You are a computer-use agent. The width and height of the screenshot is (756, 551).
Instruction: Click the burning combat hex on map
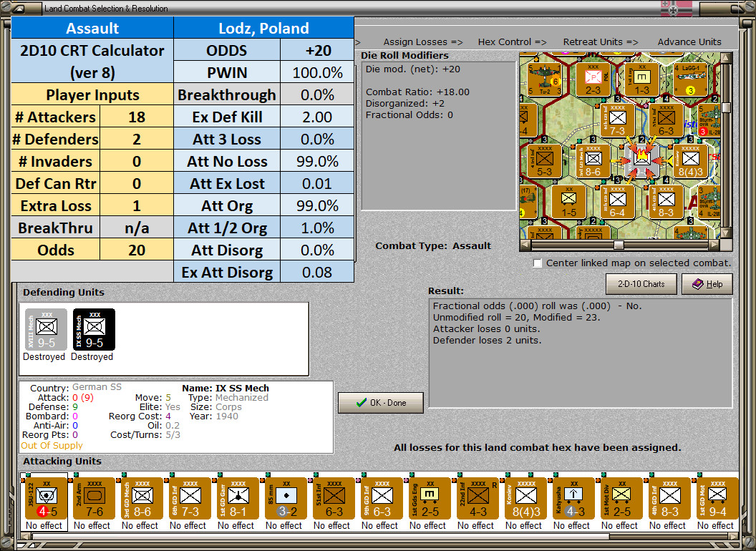[641, 160]
